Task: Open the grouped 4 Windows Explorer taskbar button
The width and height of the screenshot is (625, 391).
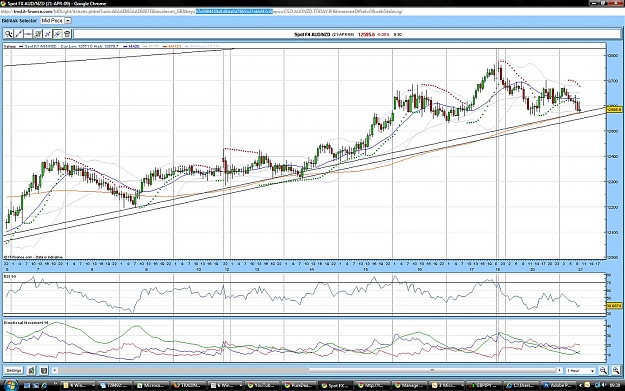Action: 78,385
